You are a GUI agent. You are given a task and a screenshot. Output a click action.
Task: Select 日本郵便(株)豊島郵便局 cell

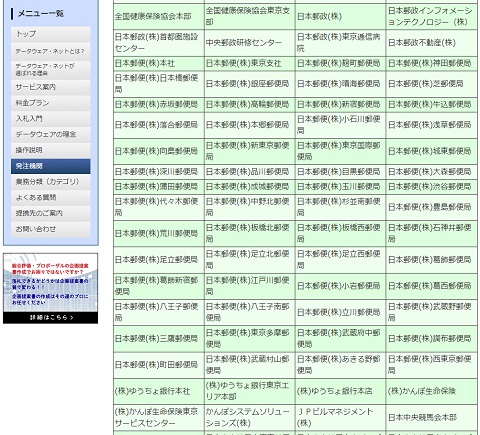click(432, 207)
